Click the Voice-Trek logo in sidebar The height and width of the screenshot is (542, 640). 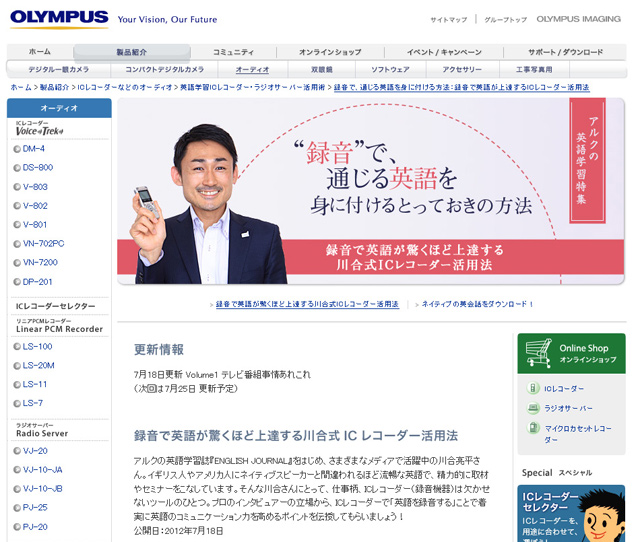click(x=40, y=129)
